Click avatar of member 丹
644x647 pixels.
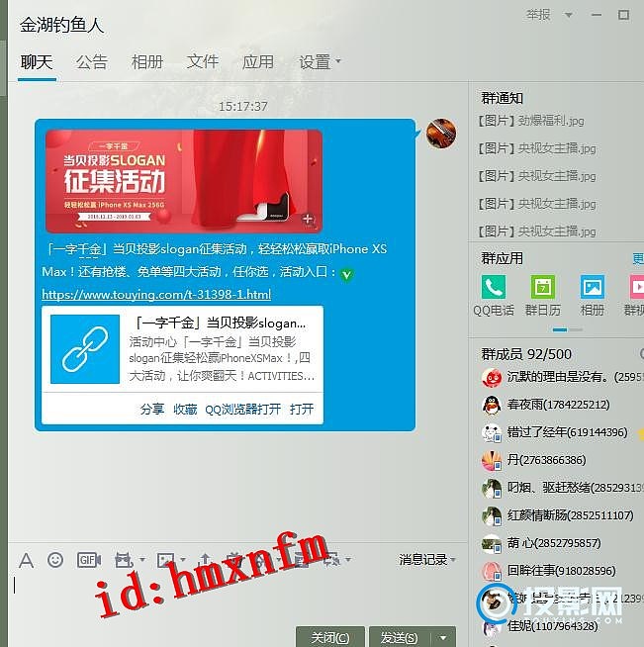pos(492,460)
